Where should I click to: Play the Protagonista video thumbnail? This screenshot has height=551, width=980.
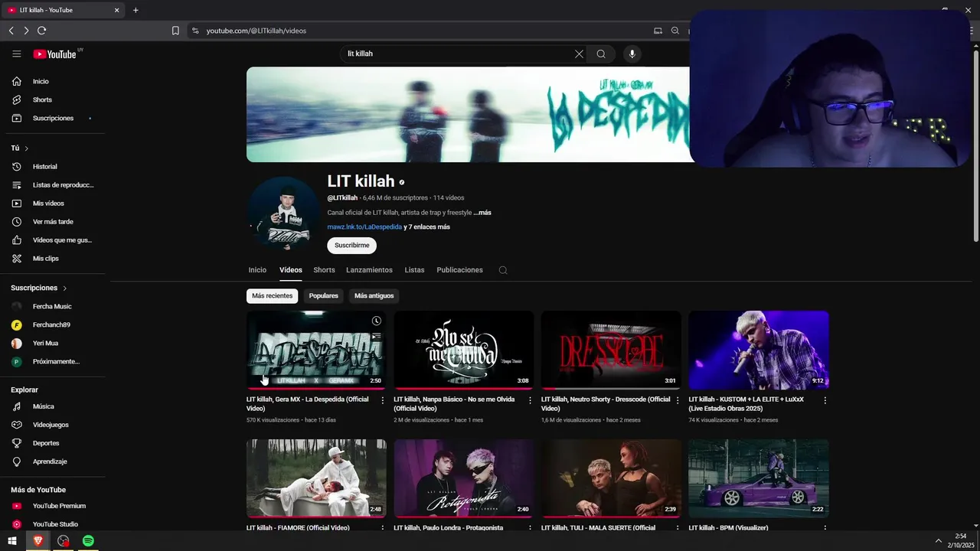click(464, 478)
